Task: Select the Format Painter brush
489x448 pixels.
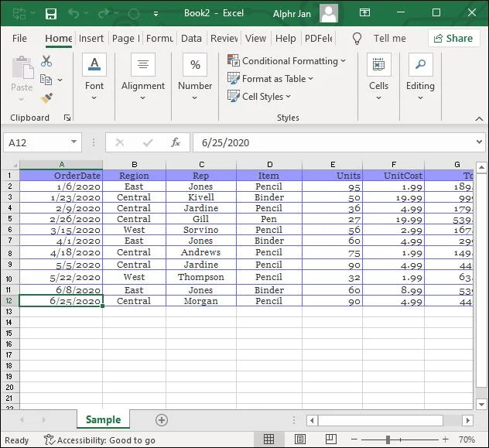Action: (46, 98)
